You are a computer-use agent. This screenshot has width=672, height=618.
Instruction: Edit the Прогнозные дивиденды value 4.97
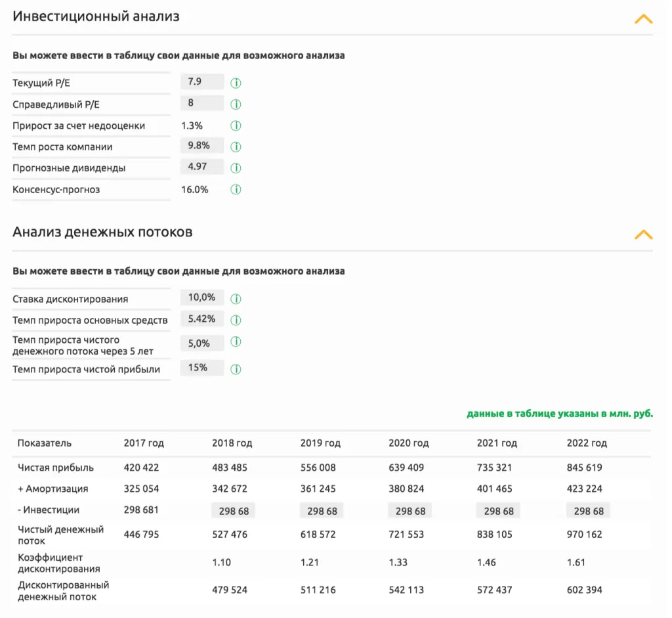click(202, 167)
